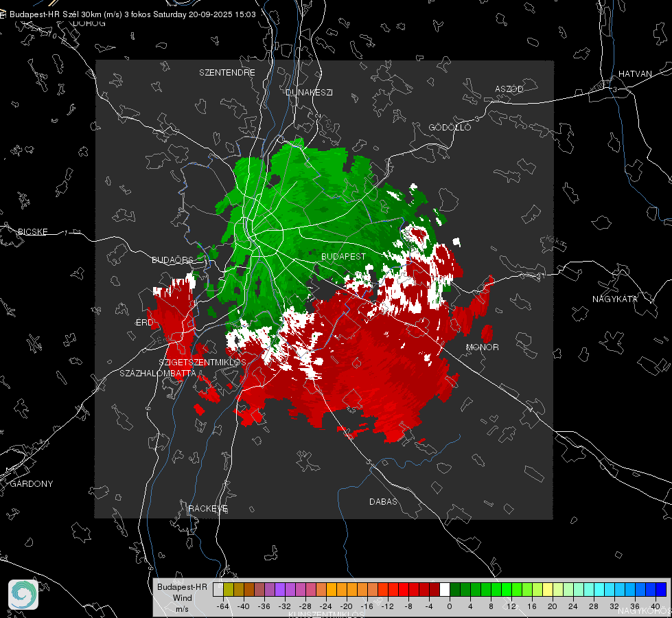Click the 'Budapest-HR' legend title
The image size is (672, 618).
pos(182,587)
